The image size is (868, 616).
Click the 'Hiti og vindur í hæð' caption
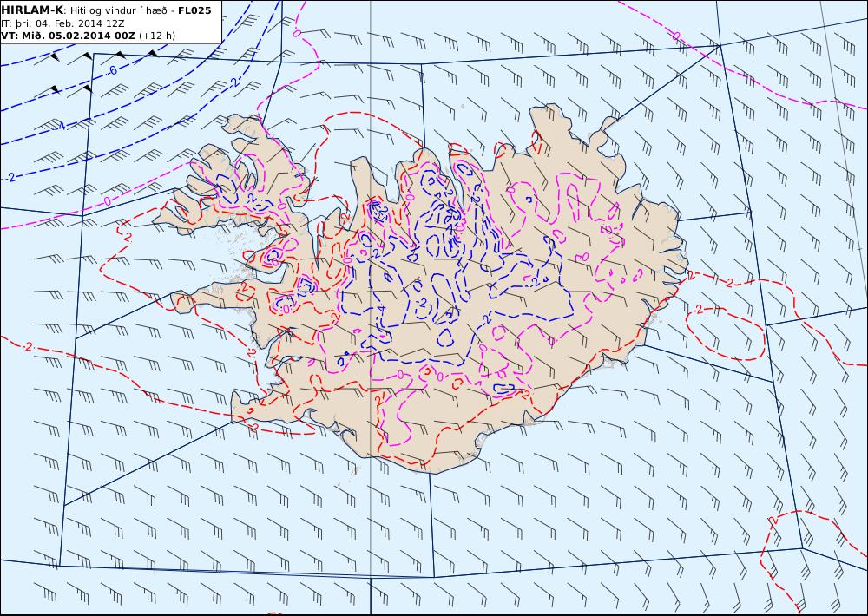118,10
